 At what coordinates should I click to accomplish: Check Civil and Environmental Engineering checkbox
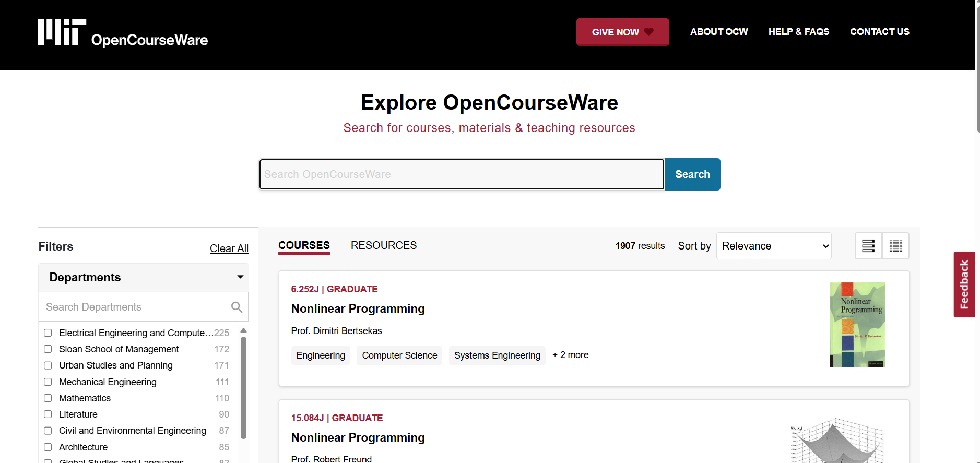coord(48,431)
